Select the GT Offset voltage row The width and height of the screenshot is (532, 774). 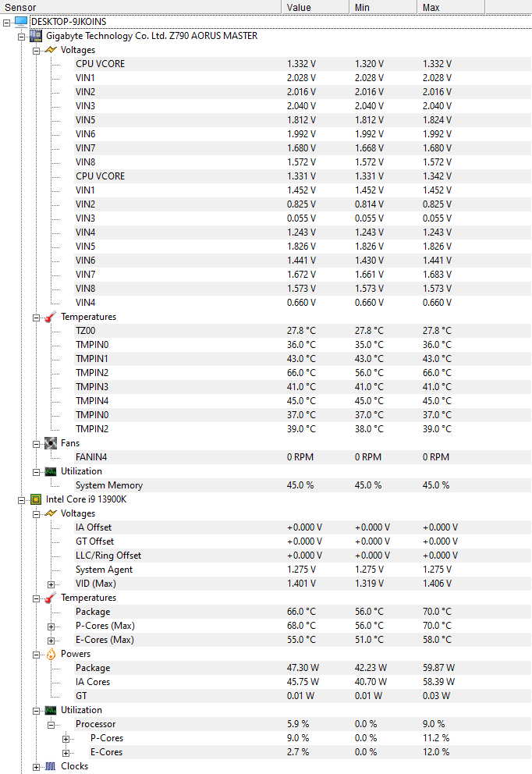coord(303,541)
